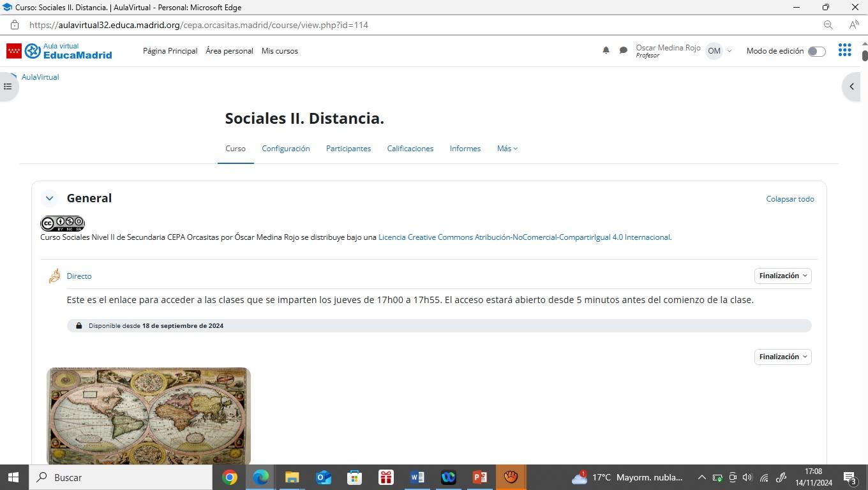868x490 pixels.
Task: Open Outlook from the taskbar
Action: coord(324,477)
